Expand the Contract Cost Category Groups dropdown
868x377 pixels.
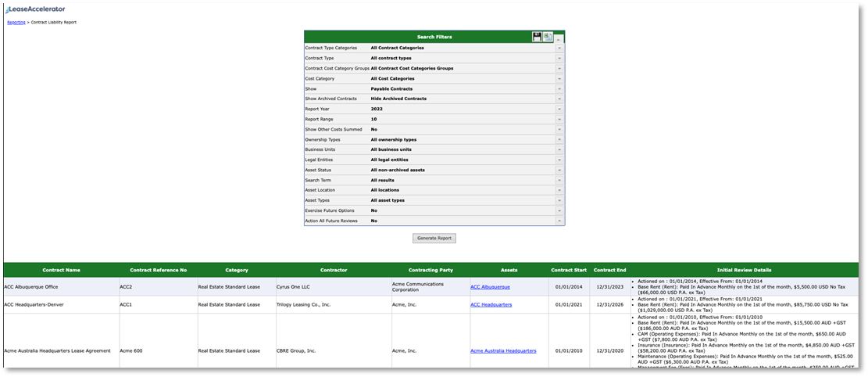559,68
